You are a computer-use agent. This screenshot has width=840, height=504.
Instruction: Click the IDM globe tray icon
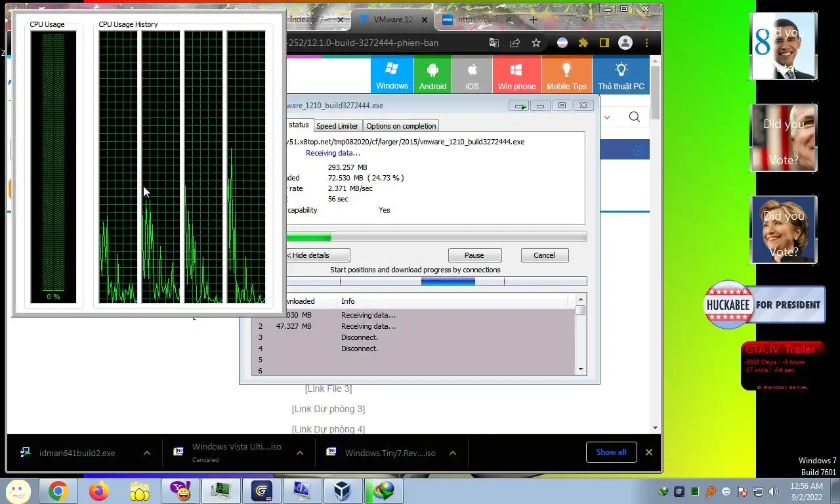coord(663,491)
